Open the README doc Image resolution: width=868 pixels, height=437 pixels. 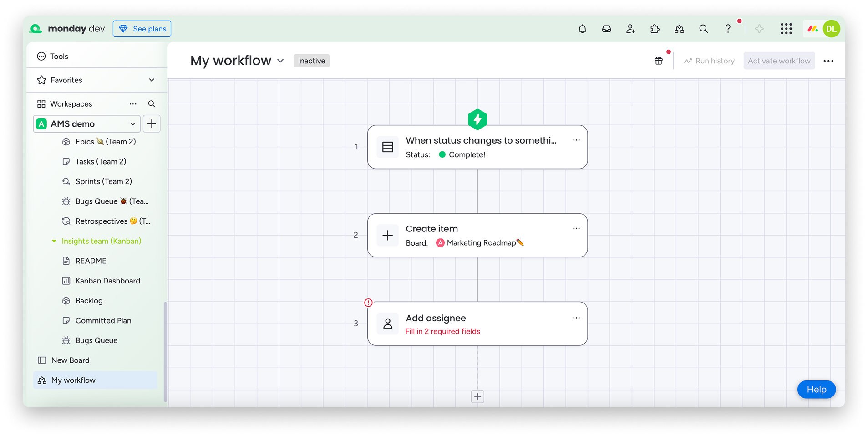tap(91, 261)
